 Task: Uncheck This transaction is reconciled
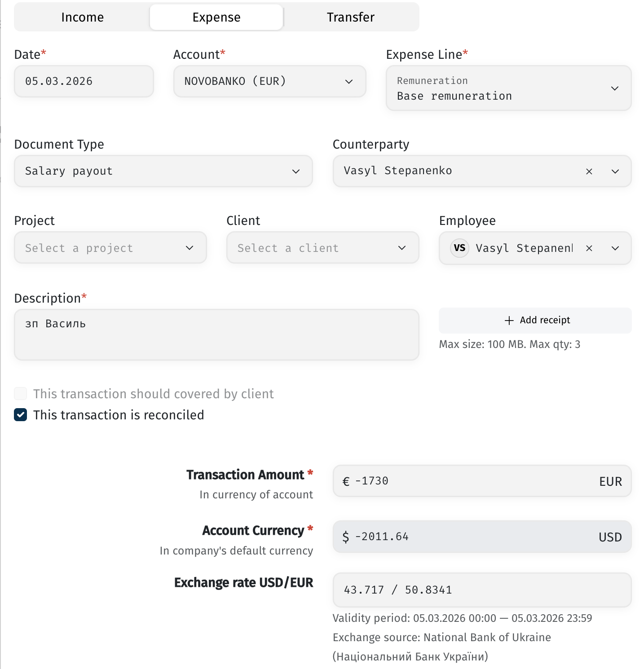(20, 415)
